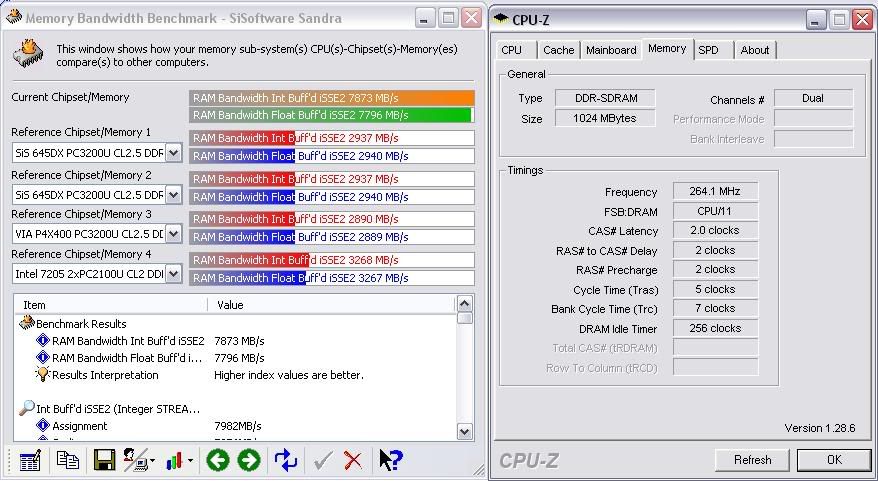Click the results list scroll-up arrow
This screenshot has width=878, height=481.
465,304
